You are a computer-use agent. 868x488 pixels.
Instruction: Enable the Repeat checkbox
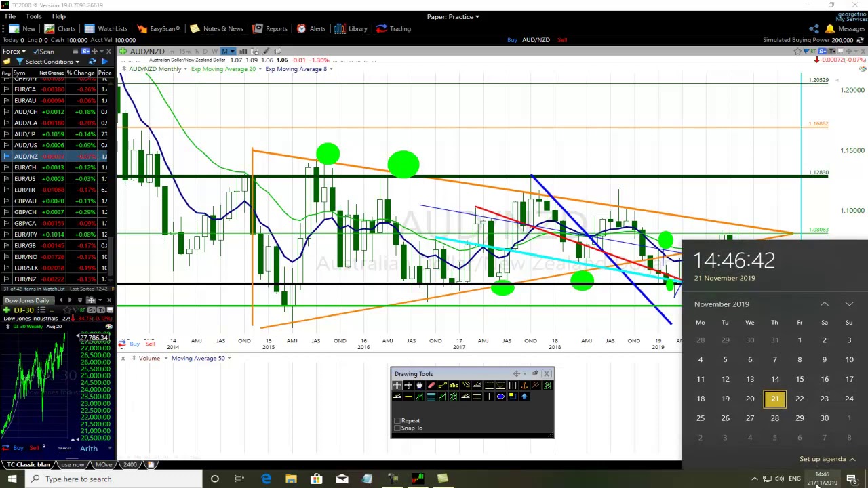tap(397, 421)
